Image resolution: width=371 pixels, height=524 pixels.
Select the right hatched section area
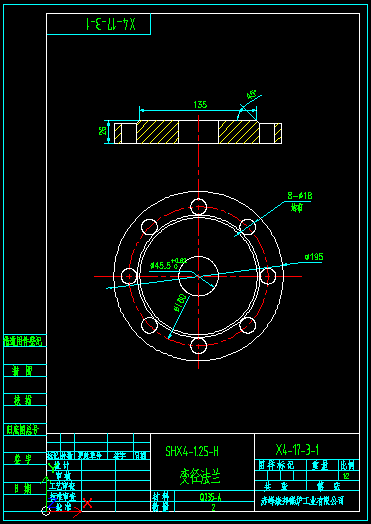[x=239, y=132]
